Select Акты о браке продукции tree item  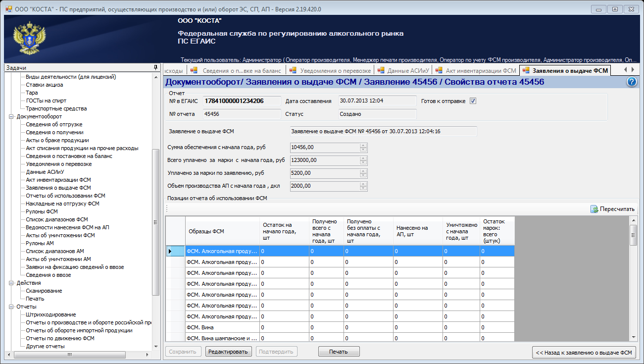pyautogui.click(x=57, y=140)
